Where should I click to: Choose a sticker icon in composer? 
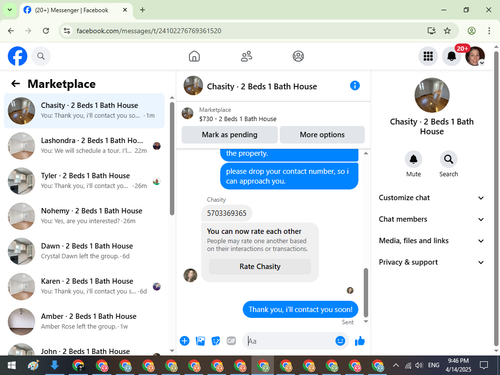point(216,341)
